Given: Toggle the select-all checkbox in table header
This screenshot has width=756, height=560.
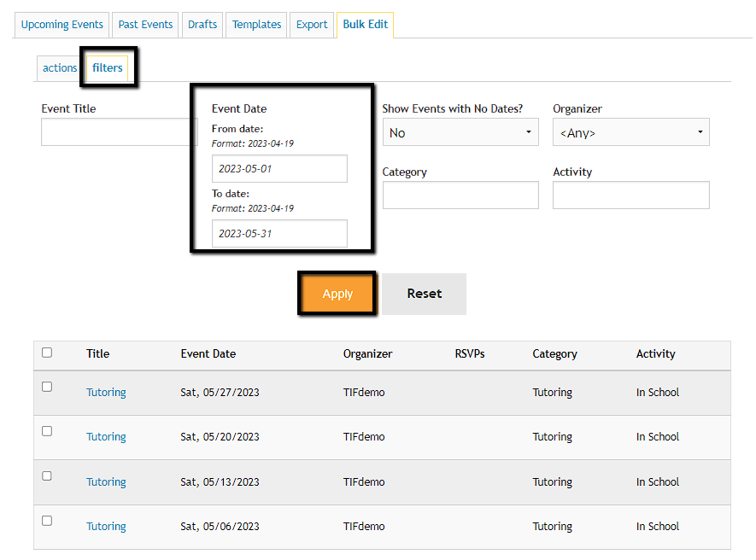Looking at the screenshot, I should 47,353.
